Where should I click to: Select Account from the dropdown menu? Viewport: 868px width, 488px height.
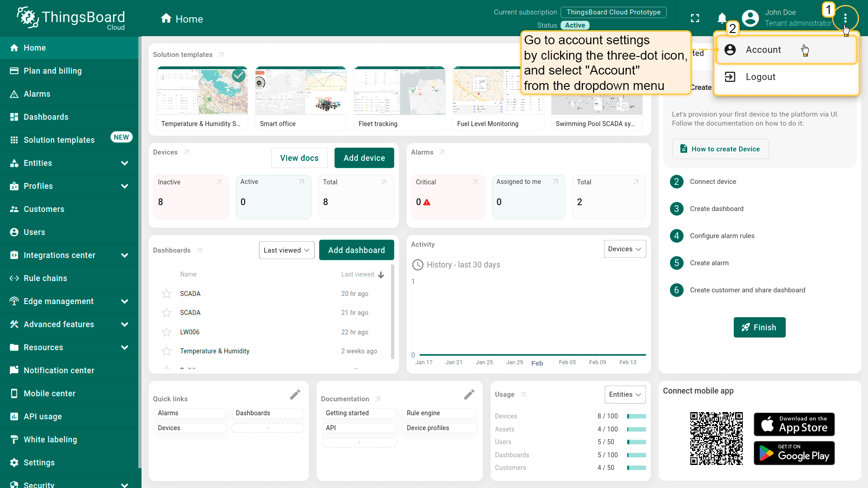pyautogui.click(x=763, y=50)
